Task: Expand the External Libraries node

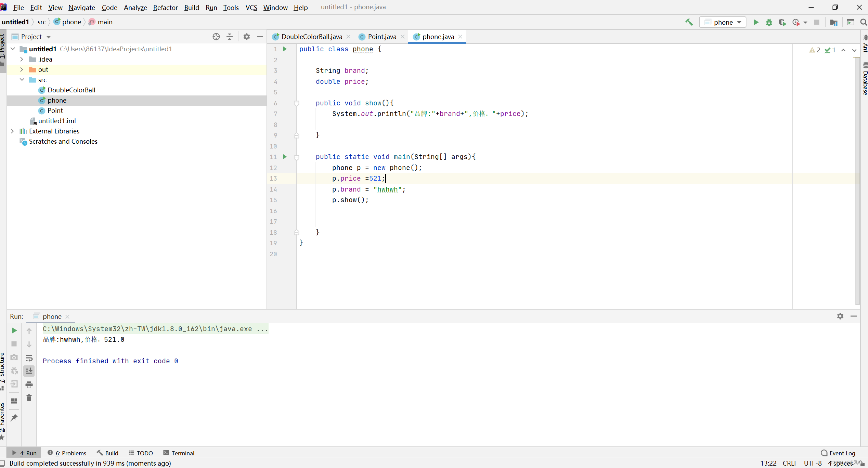Action: [13, 131]
